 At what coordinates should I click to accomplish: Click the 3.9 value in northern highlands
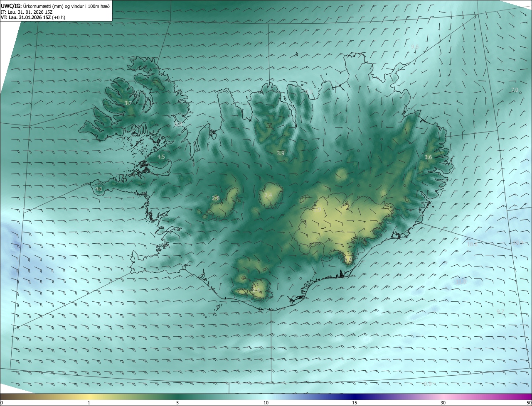tap(281, 153)
